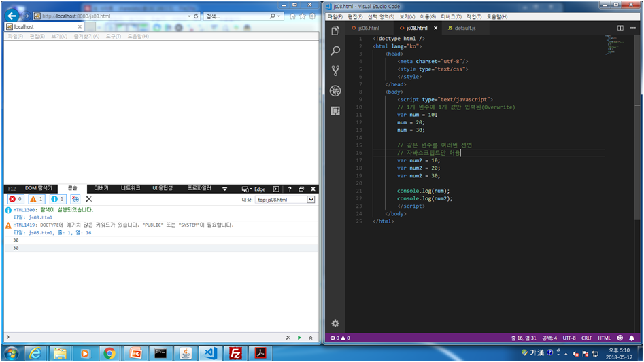Refresh the localhost page
Screen dimensions: 644x362
(x=196, y=16)
